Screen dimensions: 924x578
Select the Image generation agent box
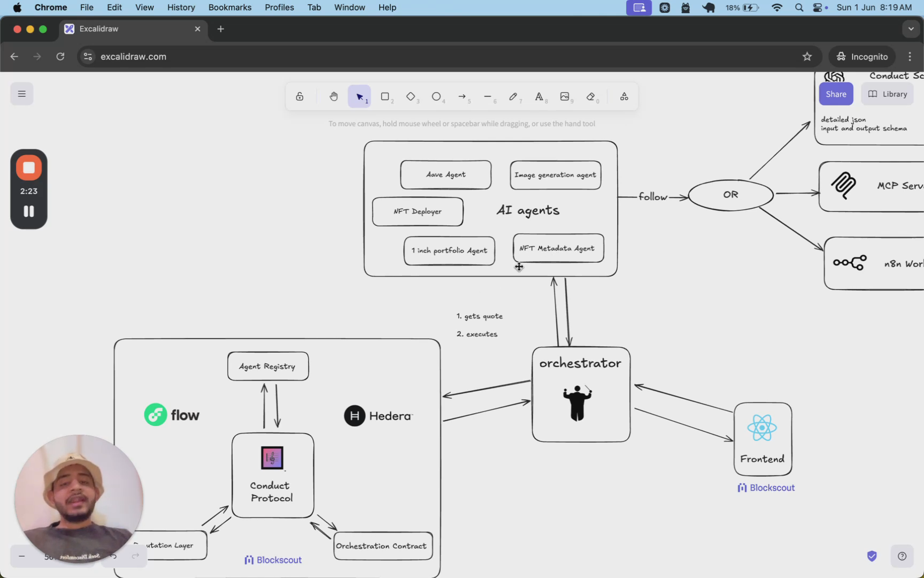[x=556, y=175]
